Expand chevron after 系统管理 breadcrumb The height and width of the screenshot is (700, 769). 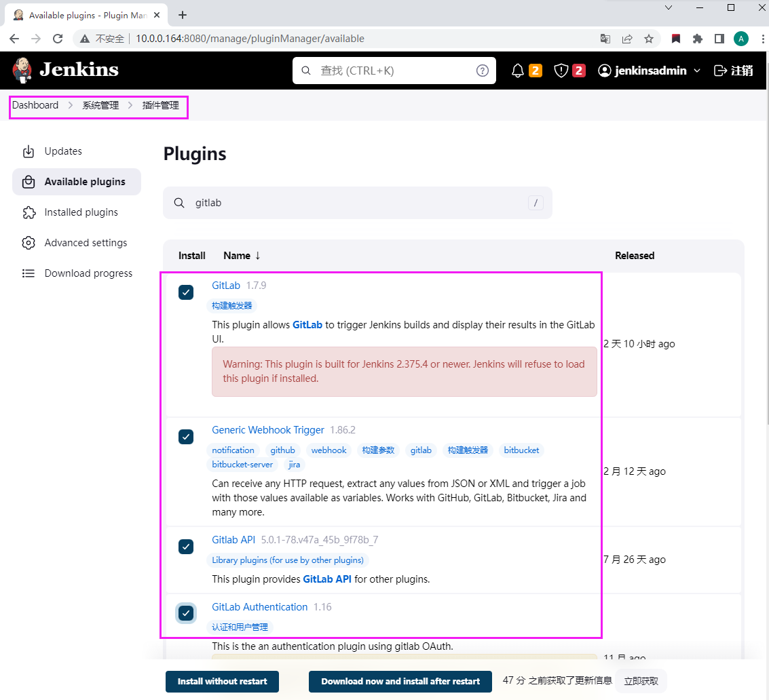pyautogui.click(x=130, y=105)
